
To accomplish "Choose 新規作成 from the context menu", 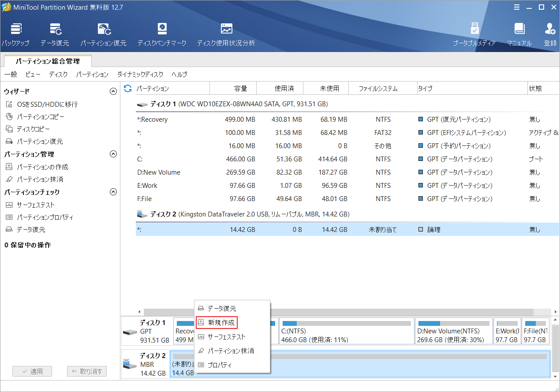I will coord(217,322).
